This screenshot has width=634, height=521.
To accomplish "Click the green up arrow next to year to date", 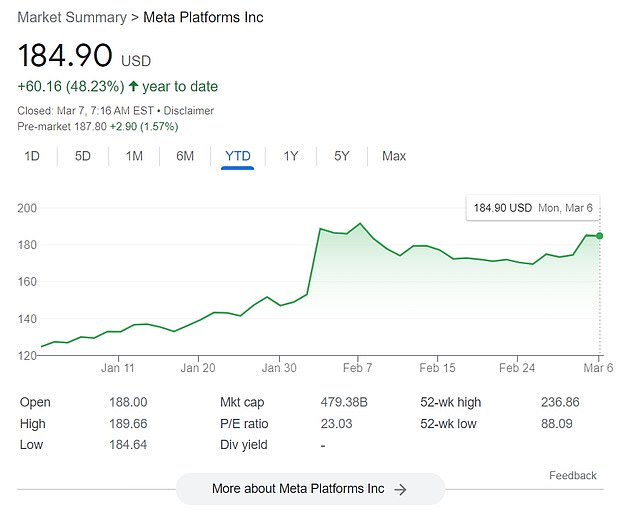I will pyautogui.click(x=133, y=86).
